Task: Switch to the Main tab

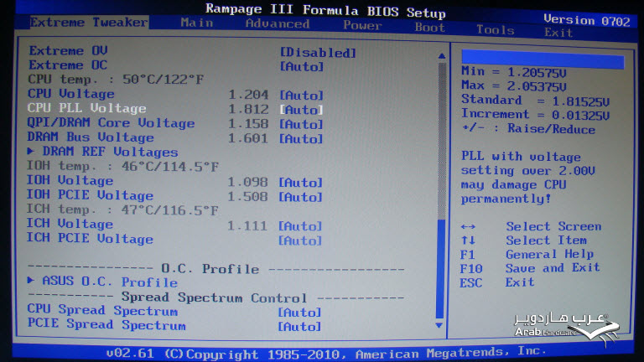Action: 197,23
